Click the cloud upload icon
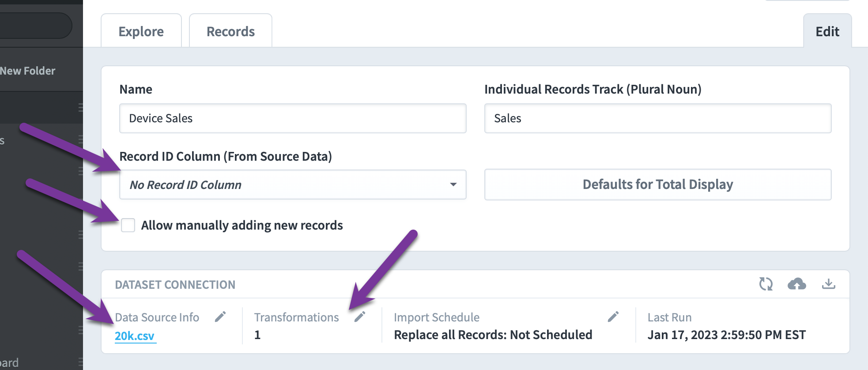The height and width of the screenshot is (370, 868). coord(797,284)
